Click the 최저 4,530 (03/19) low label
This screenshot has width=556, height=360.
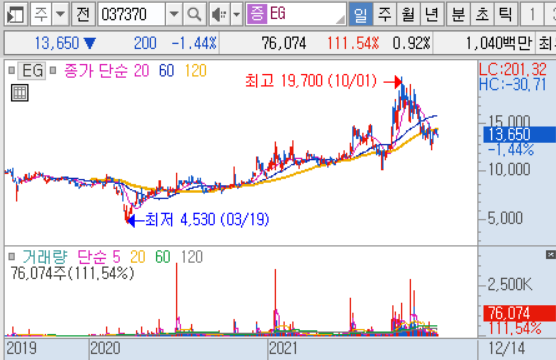pos(207,220)
